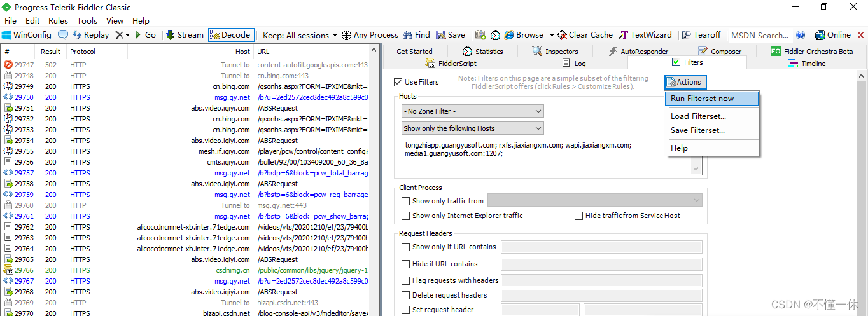Select Load Filterset menu entry

click(x=711, y=116)
